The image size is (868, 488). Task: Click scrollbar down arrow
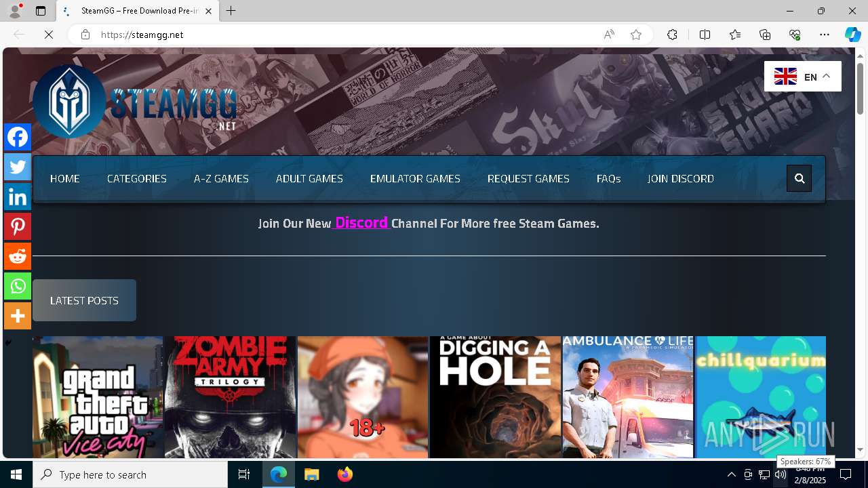tap(860, 450)
